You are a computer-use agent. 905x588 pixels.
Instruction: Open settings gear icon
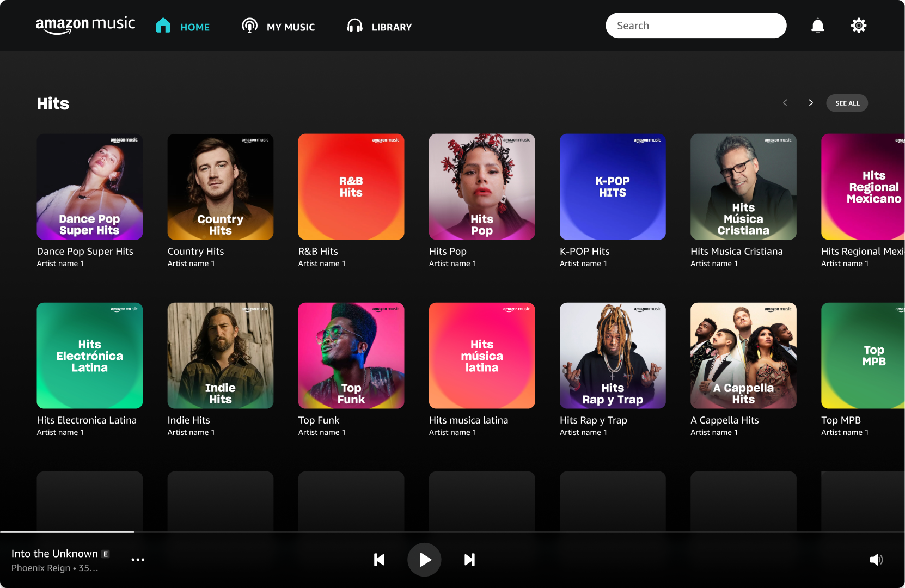coord(858,26)
